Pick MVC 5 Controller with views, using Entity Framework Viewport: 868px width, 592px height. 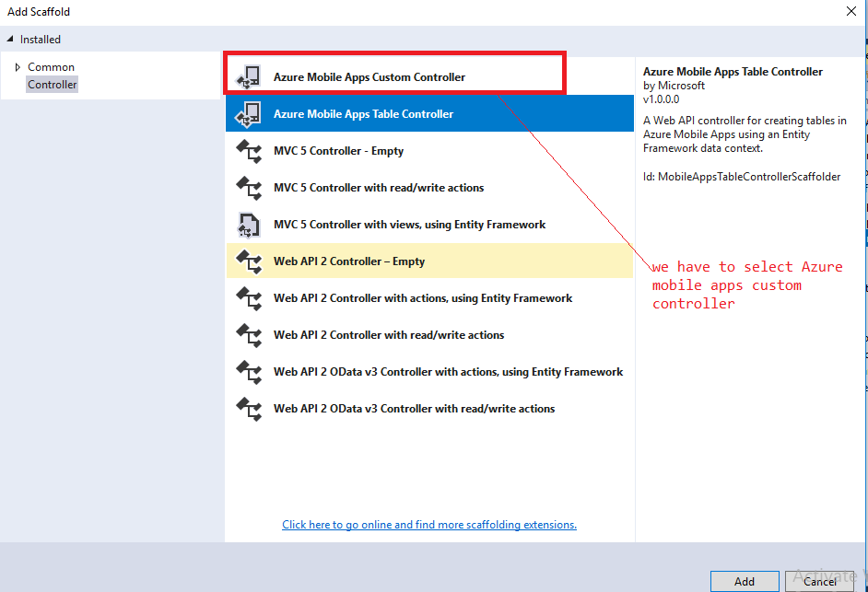coord(429,224)
